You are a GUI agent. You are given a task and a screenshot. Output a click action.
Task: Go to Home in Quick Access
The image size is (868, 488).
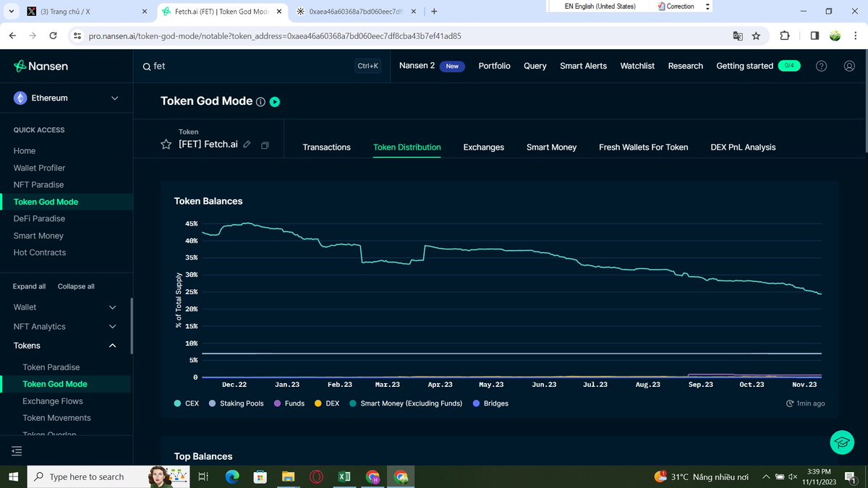click(25, 151)
